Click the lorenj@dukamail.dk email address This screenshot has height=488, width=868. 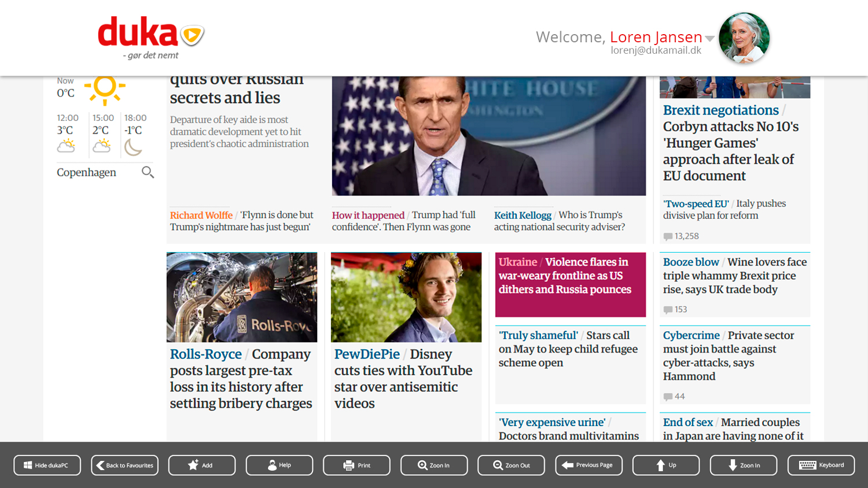[656, 50]
